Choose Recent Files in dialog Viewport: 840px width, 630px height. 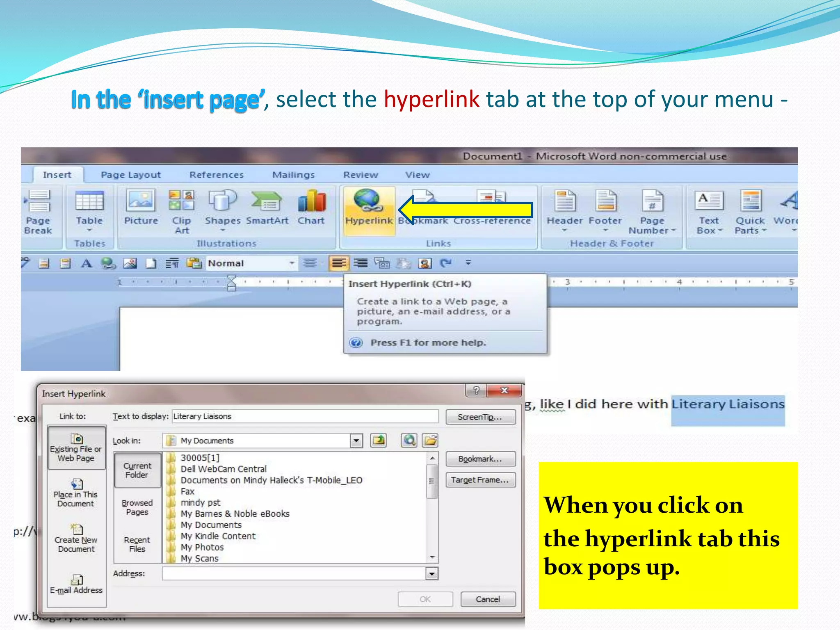point(137,544)
